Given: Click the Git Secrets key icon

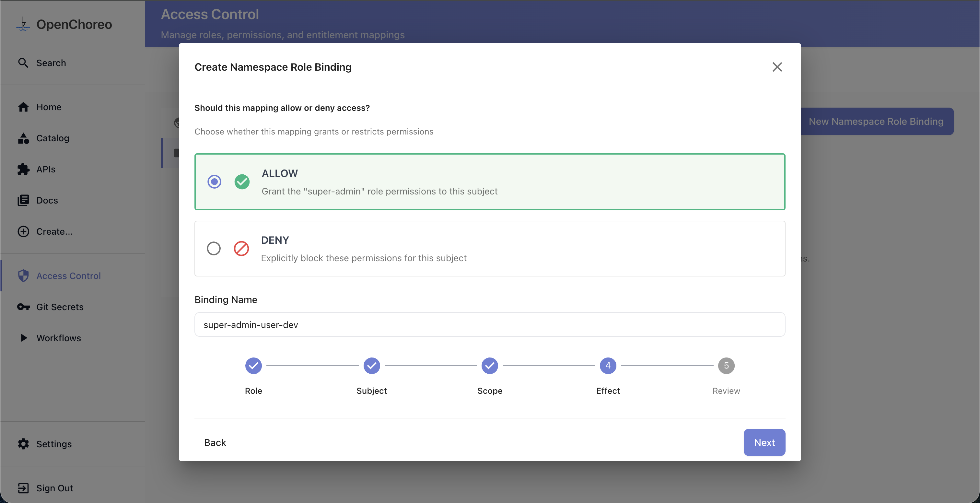Looking at the screenshot, I should tap(23, 307).
